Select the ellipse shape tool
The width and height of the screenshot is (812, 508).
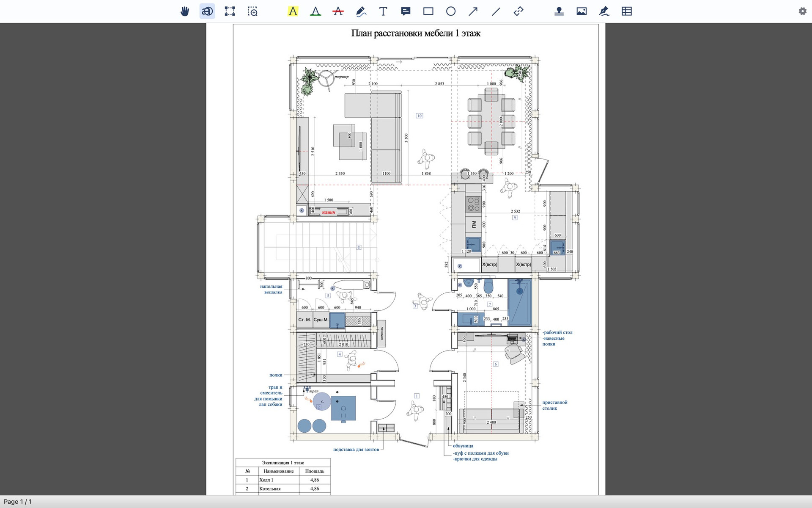[x=451, y=11]
